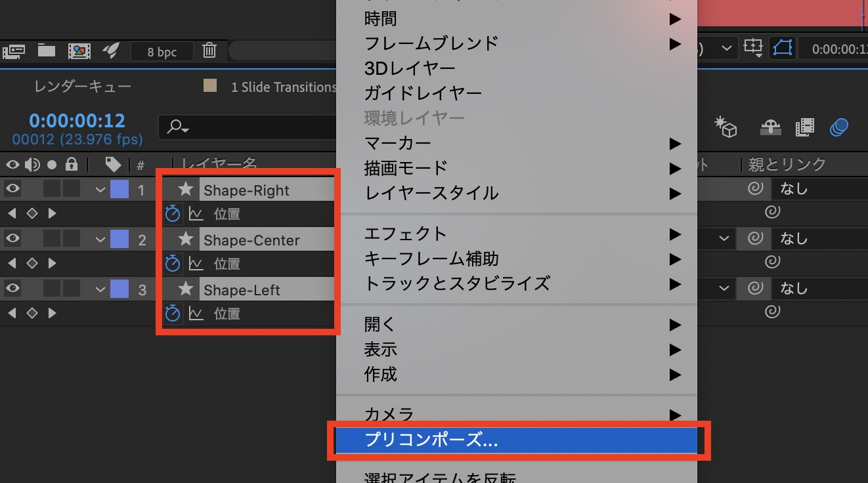The image size is (868, 483).
Task: Toggle the solo box for Shape-Right
Action: click(52, 189)
